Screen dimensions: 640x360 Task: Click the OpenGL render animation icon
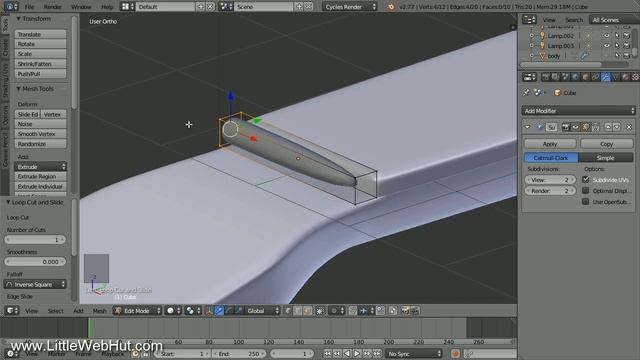coord(415,311)
